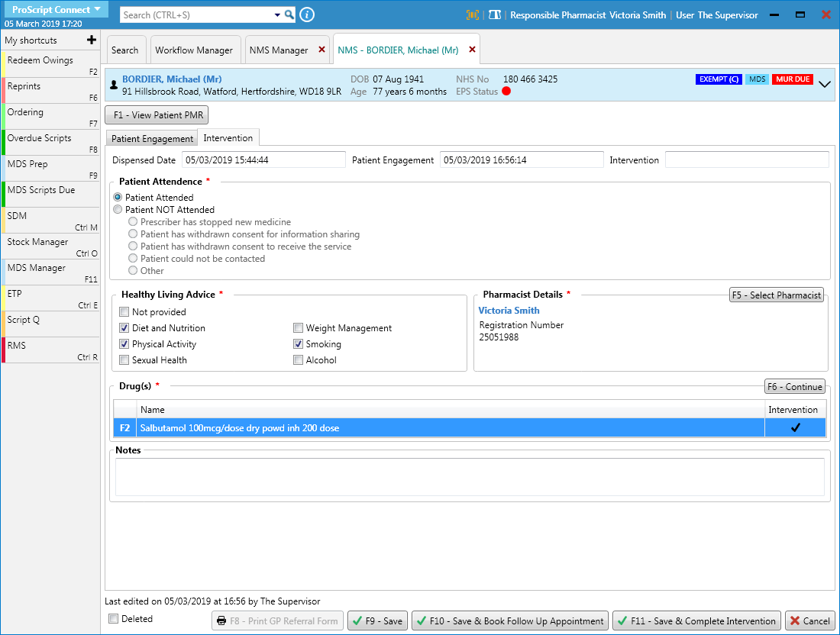
Task: Open the ETP shortcut
Action: point(51,298)
